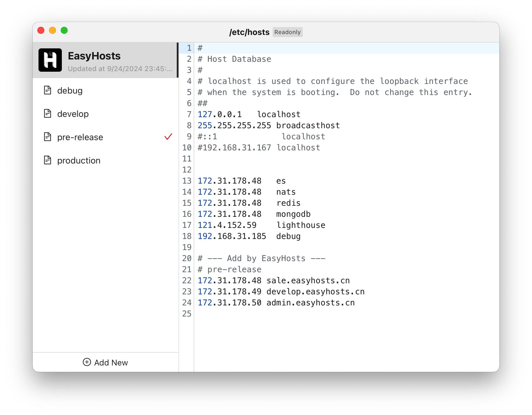Click the develop profile document icon
This screenshot has width=532, height=415.
pos(48,114)
